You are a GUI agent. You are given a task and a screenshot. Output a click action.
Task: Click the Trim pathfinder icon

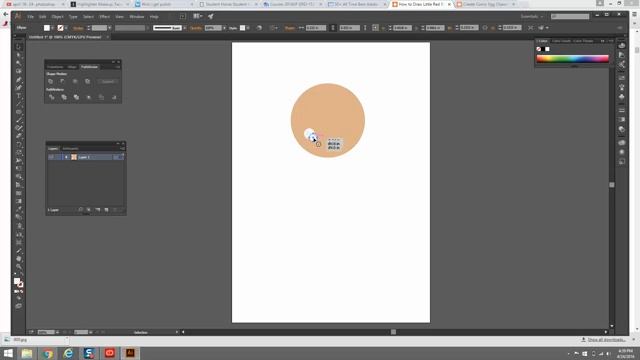(x=64, y=97)
